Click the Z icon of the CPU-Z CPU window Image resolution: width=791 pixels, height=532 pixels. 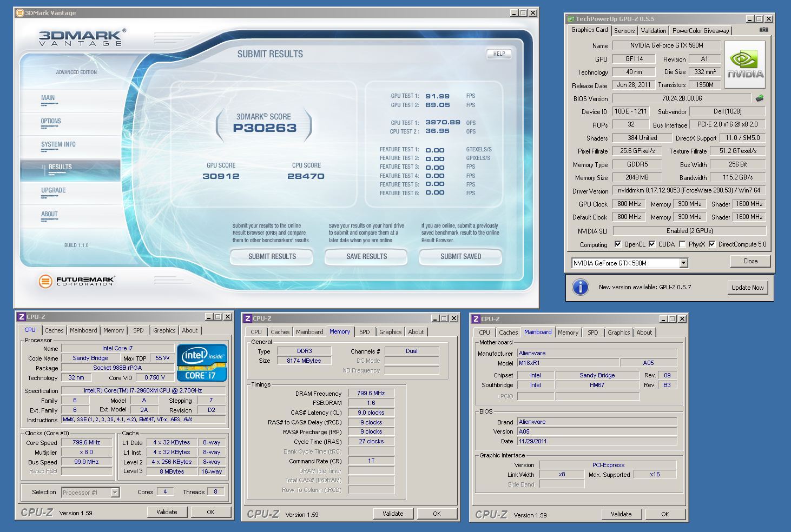21,317
